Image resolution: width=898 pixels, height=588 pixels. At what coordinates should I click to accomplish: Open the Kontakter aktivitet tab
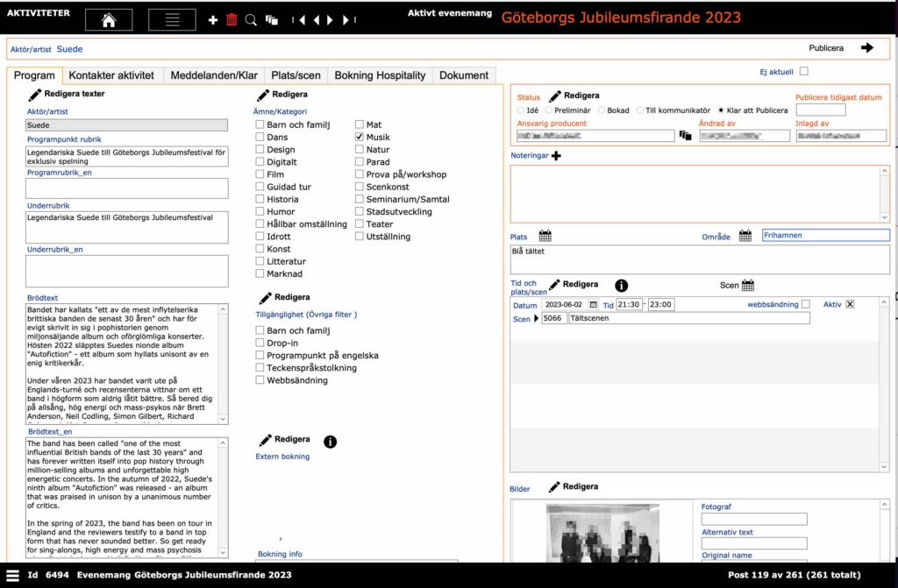(x=111, y=75)
